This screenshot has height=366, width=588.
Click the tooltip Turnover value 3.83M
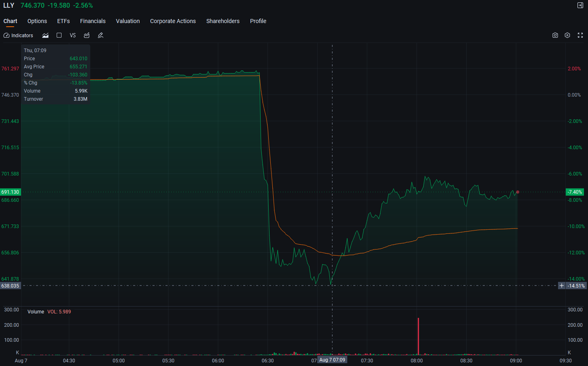tap(81, 99)
